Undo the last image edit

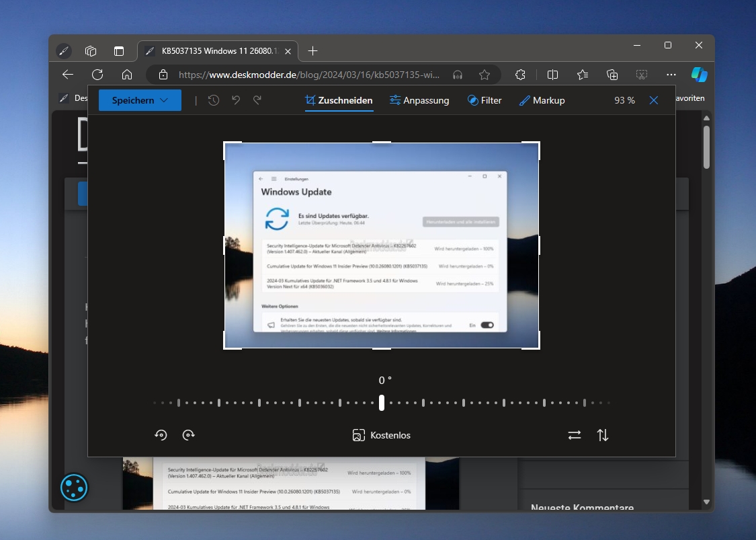pyautogui.click(x=236, y=100)
